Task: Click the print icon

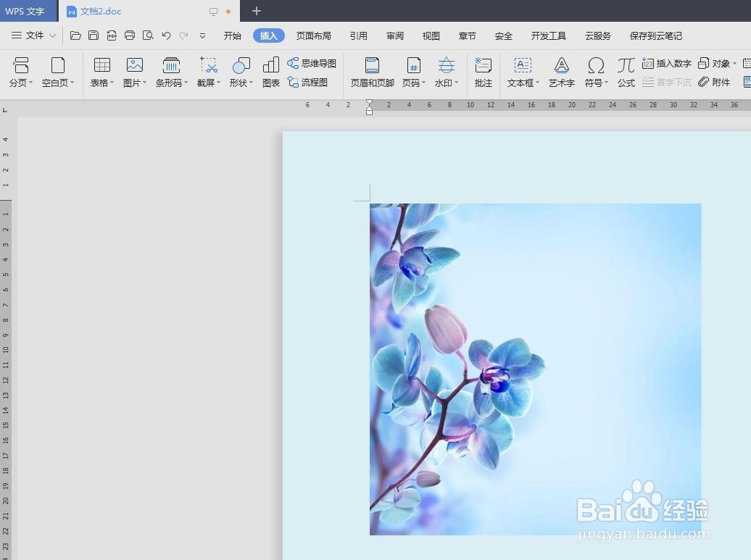Action: click(x=129, y=35)
